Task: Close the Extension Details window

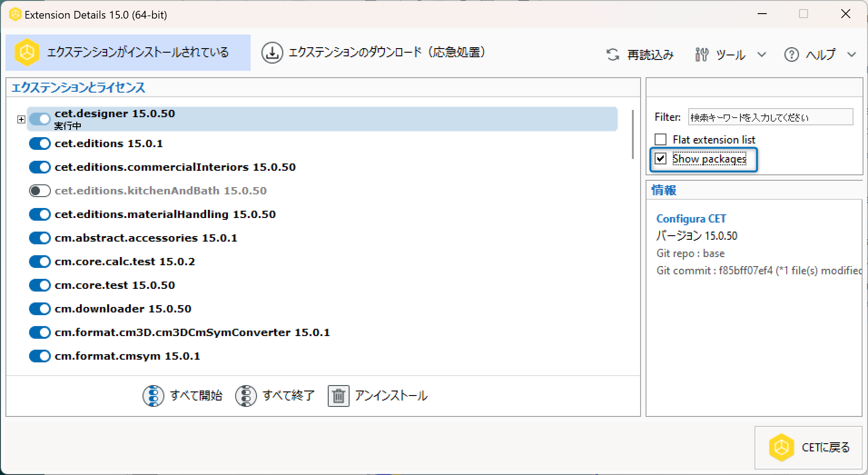Action: pyautogui.click(x=845, y=14)
